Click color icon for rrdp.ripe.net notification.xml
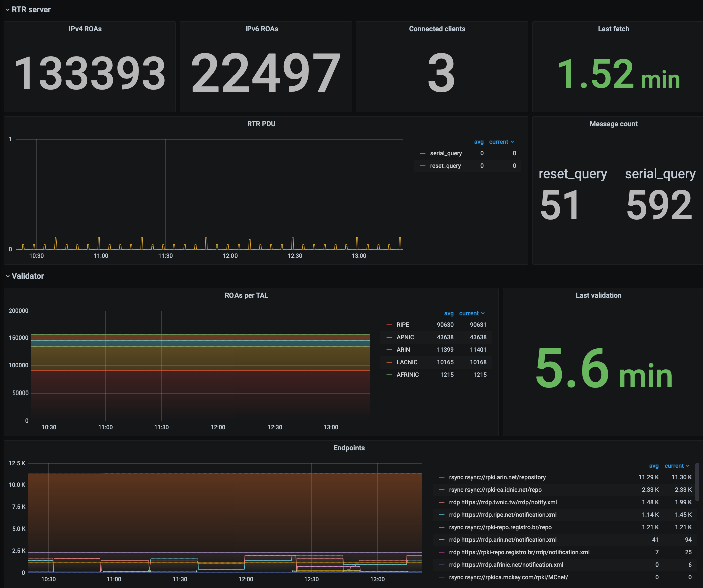Image resolution: width=703 pixels, height=588 pixels. 442,515
